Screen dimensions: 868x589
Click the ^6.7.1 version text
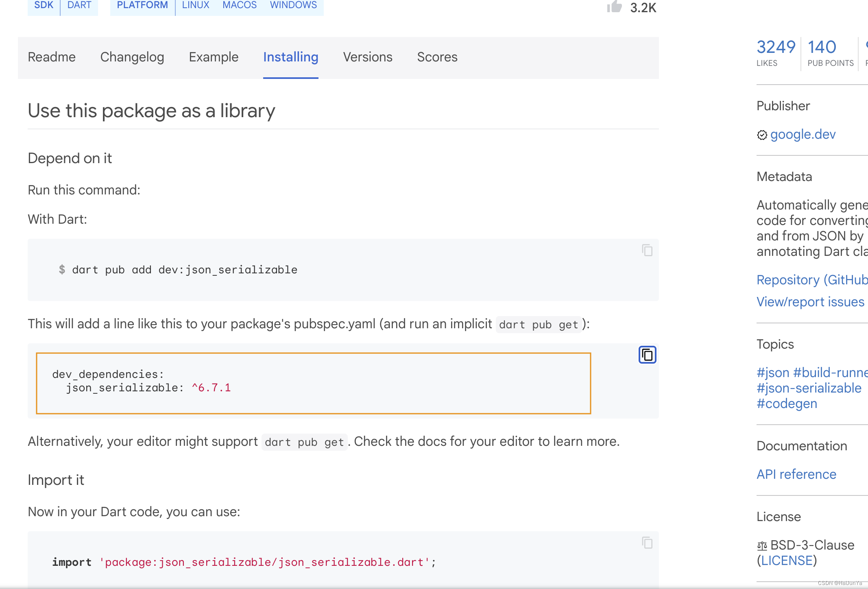tap(212, 388)
